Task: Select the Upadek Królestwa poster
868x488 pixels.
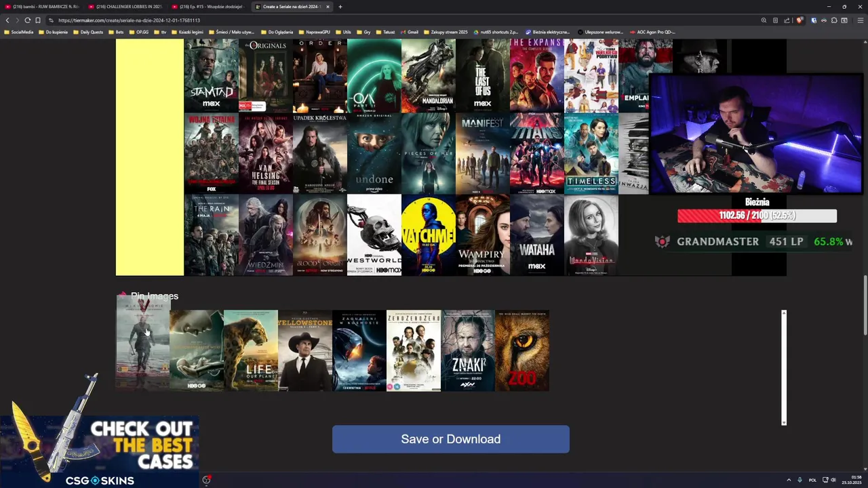Action: point(319,154)
